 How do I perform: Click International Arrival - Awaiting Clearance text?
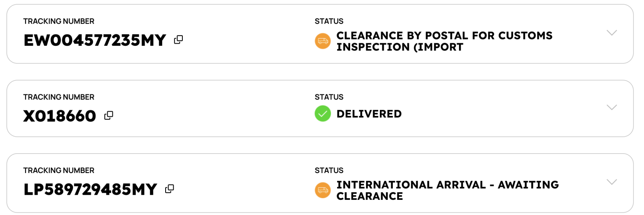447,190
